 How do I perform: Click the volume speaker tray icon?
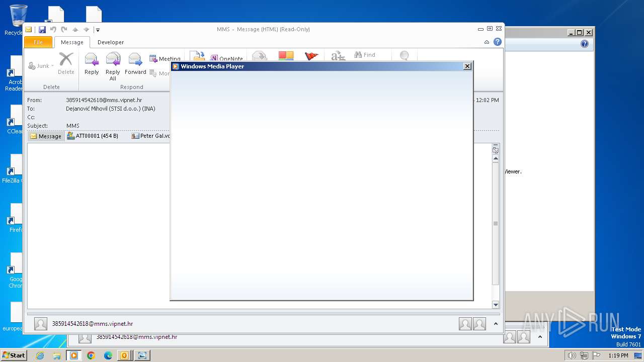point(572,355)
